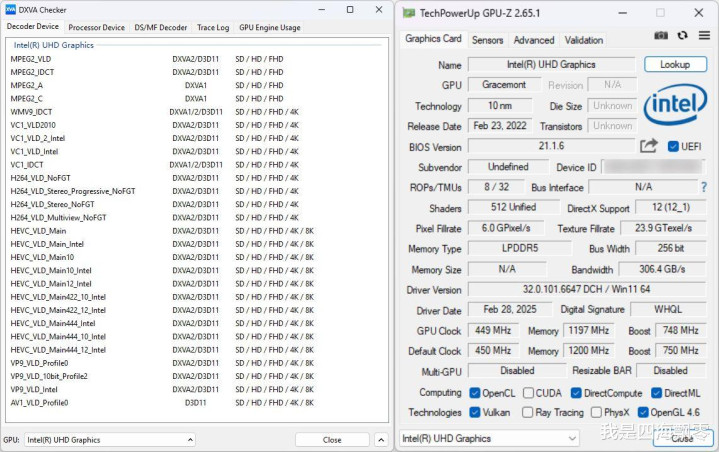Click the GPU Clock 449 MHz value
This screenshot has width=719, height=452.
pos(493,331)
